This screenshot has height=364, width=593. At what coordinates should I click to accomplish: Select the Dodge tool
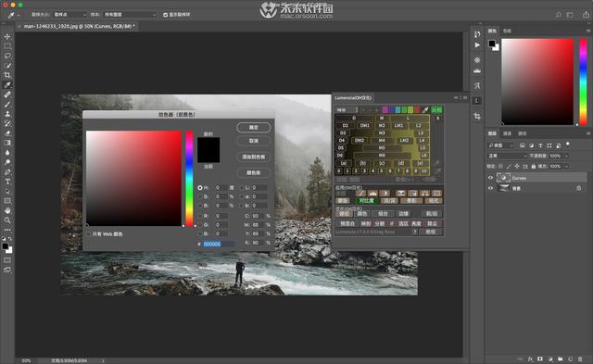(7, 162)
